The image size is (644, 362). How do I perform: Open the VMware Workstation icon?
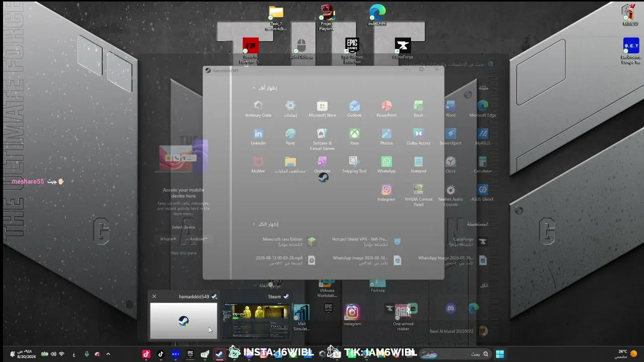coord(327,288)
